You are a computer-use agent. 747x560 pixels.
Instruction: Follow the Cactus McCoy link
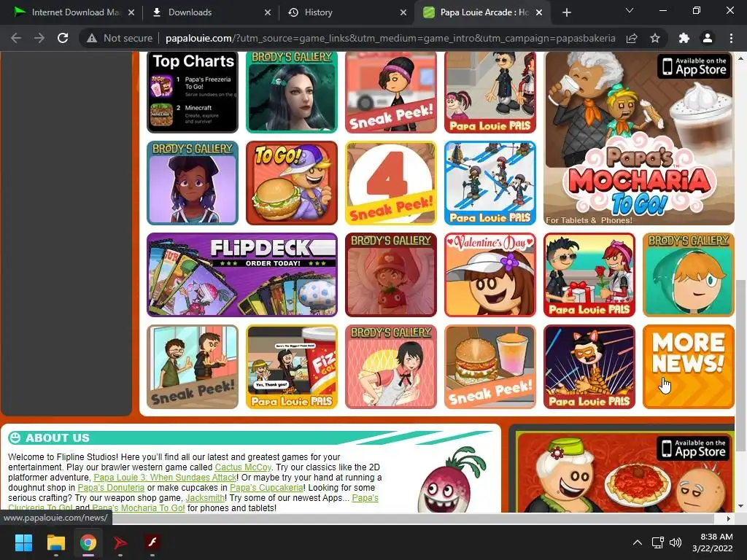click(x=243, y=467)
